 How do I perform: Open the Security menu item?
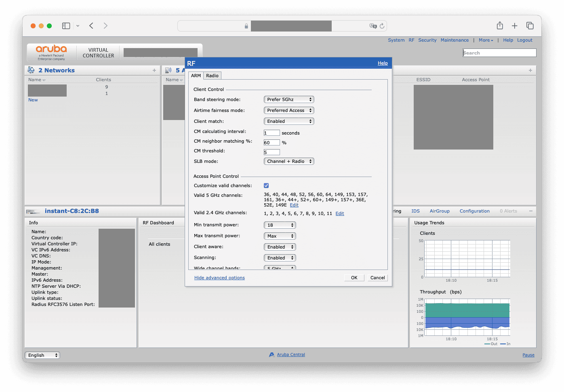coord(427,40)
